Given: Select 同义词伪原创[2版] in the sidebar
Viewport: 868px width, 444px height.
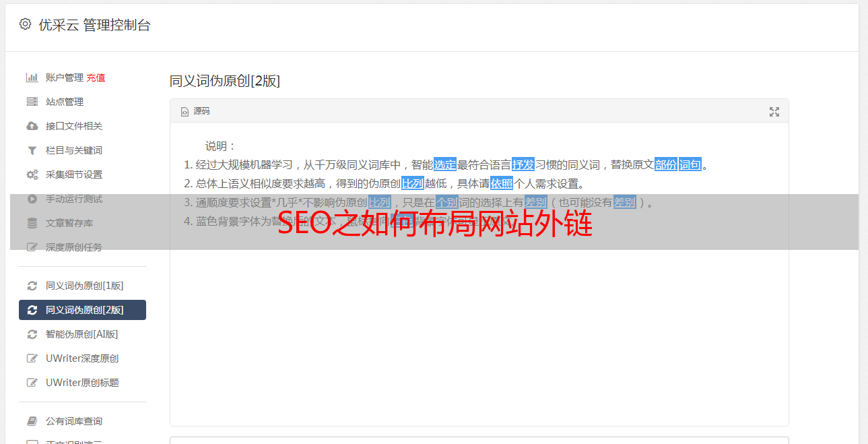Looking at the screenshot, I should point(82,310).
